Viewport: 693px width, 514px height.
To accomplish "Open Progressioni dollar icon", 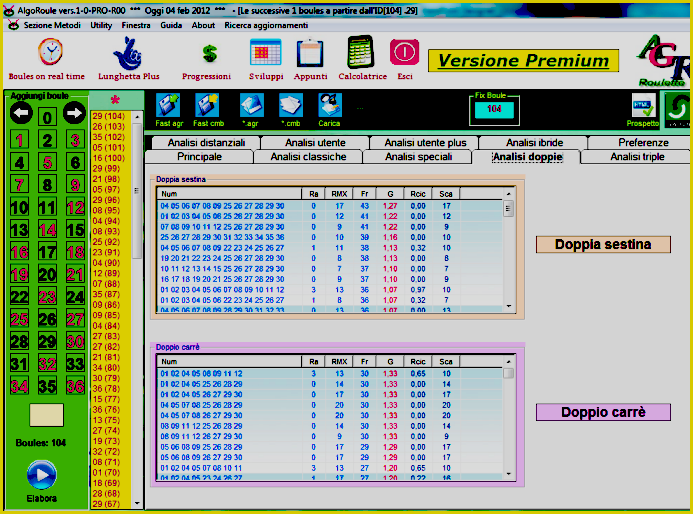I will (209, 54).
